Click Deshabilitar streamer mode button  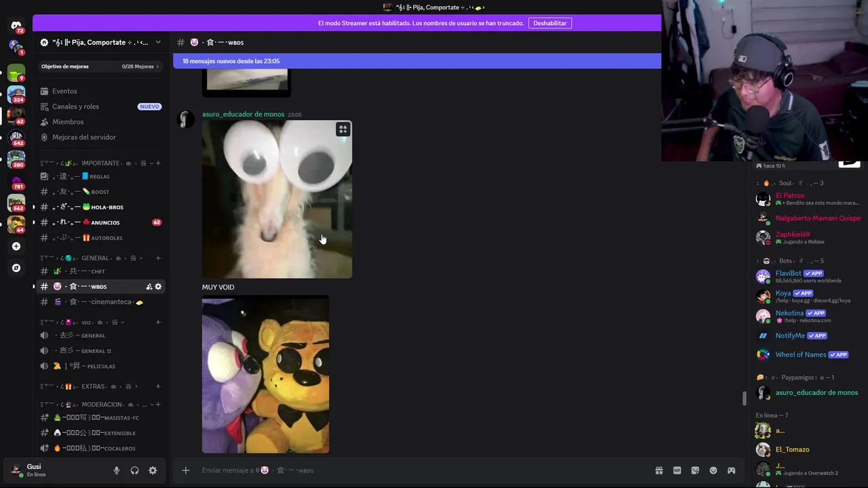pos(550,23)
